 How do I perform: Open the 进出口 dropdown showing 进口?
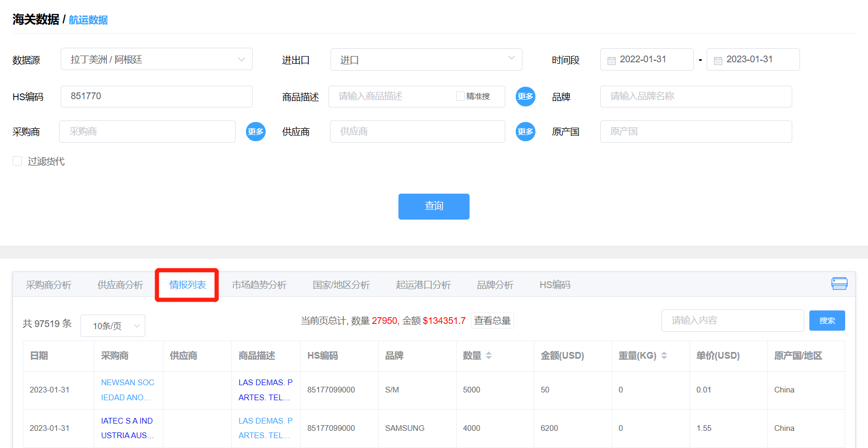pos(426,60)
